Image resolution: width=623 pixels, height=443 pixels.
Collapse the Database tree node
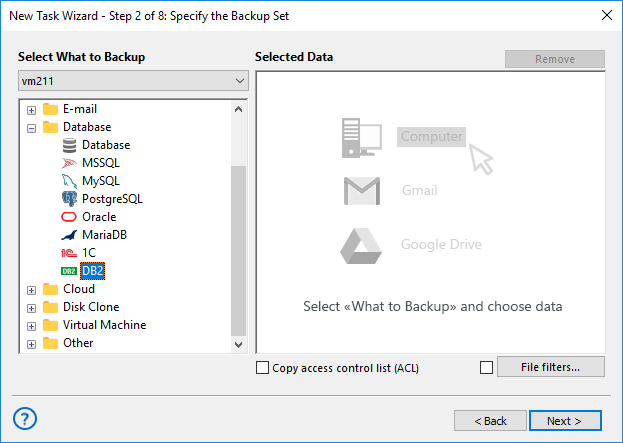click(31, 128)
